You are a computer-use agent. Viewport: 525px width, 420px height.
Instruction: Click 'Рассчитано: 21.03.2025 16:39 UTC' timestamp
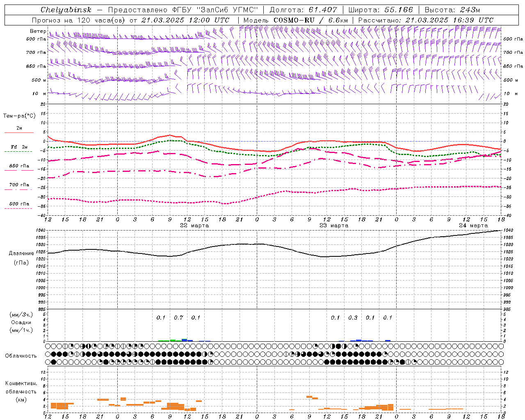tap(426, 20)
